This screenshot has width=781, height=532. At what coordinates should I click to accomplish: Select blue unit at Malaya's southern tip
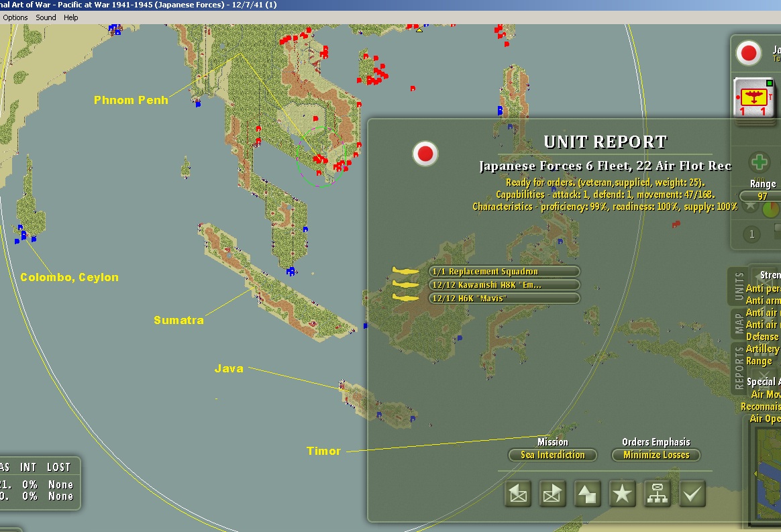tap(291, 272)
